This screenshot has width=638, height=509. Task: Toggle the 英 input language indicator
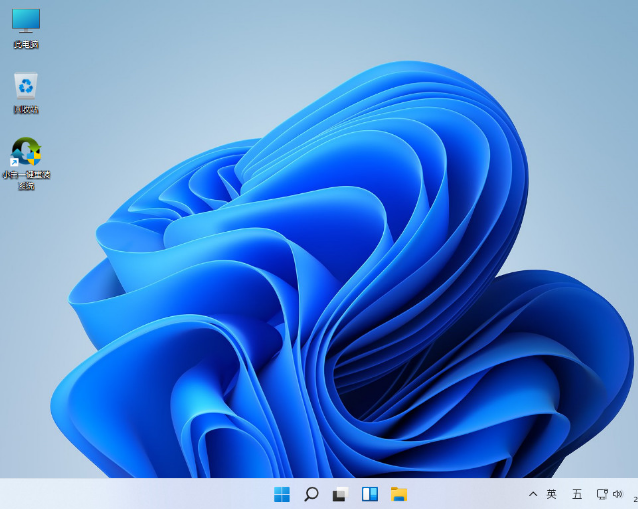(x=551, y=494)
